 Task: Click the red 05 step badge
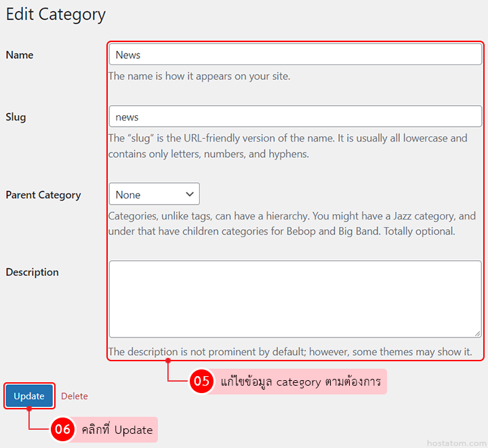point(201,382)
